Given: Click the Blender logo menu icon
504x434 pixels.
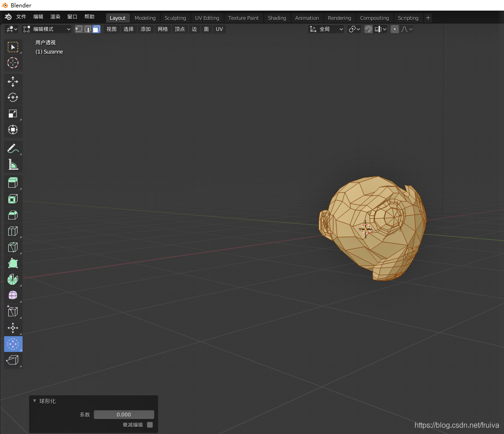Looking at the screenshot, I should pyautogui.click(x=8, y=17).
